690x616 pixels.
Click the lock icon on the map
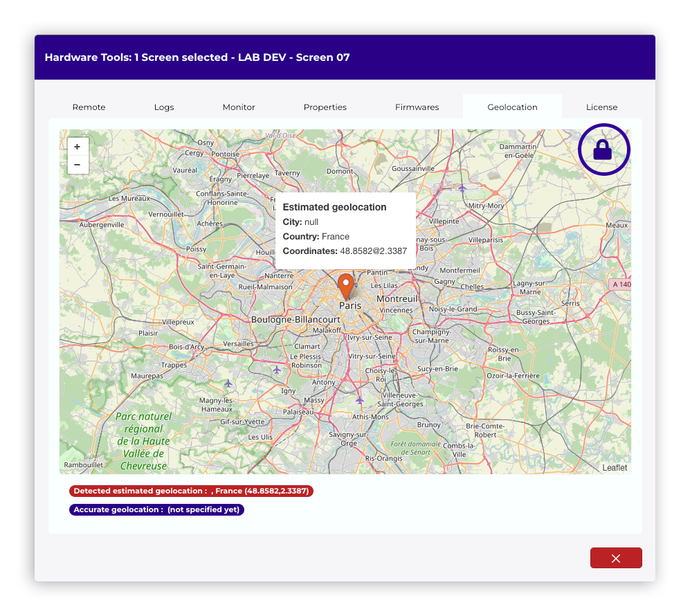[x=603, y=150]
